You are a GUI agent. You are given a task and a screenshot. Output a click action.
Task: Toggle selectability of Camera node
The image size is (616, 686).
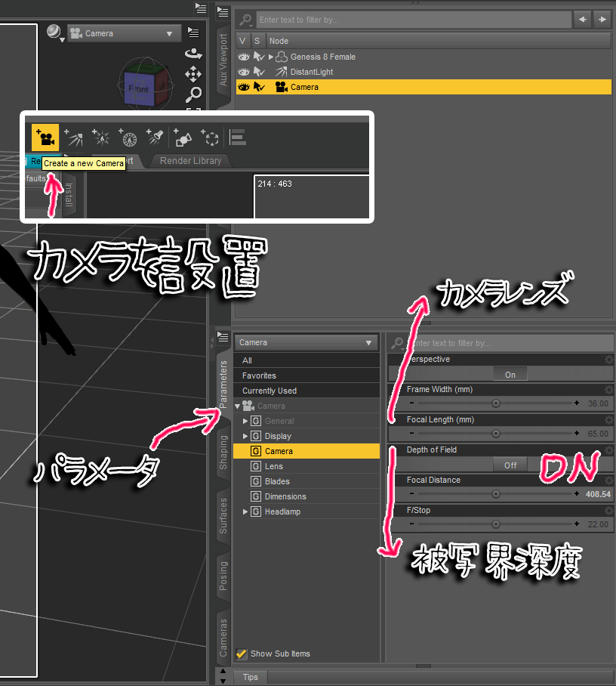click(x=259, y=87)
